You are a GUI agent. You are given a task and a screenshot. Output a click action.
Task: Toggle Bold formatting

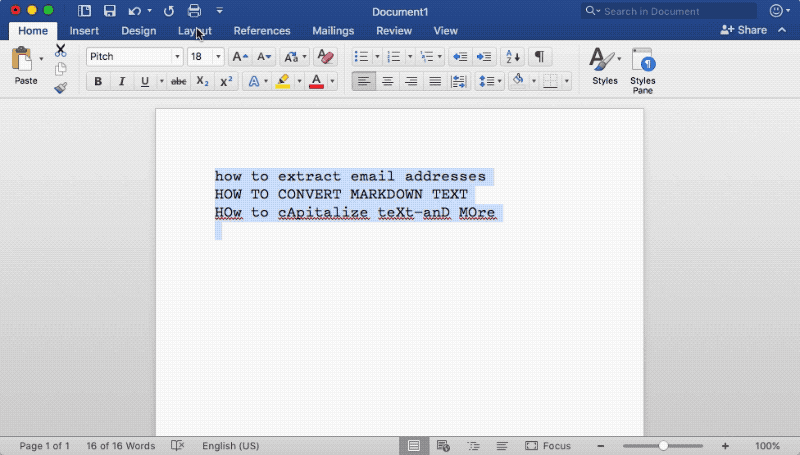tap(98, 81)
